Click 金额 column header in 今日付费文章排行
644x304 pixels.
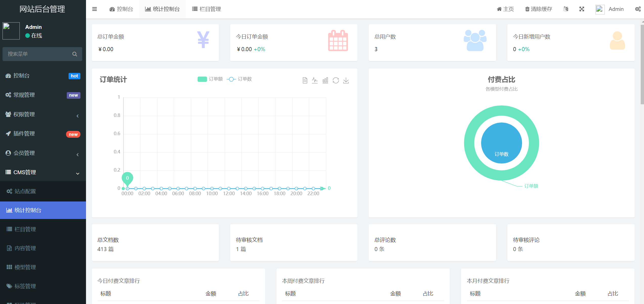211,293
